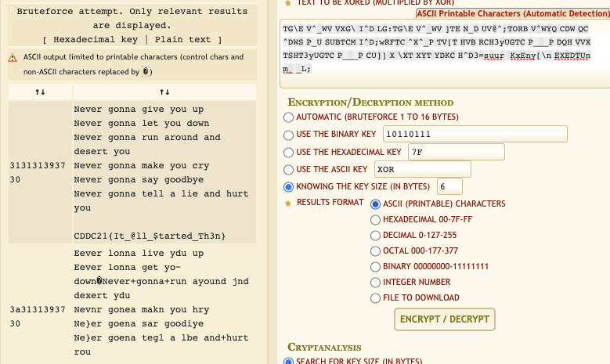Select Use the binary key option
The width and height of the screenshot is (610, 364).
288,135
